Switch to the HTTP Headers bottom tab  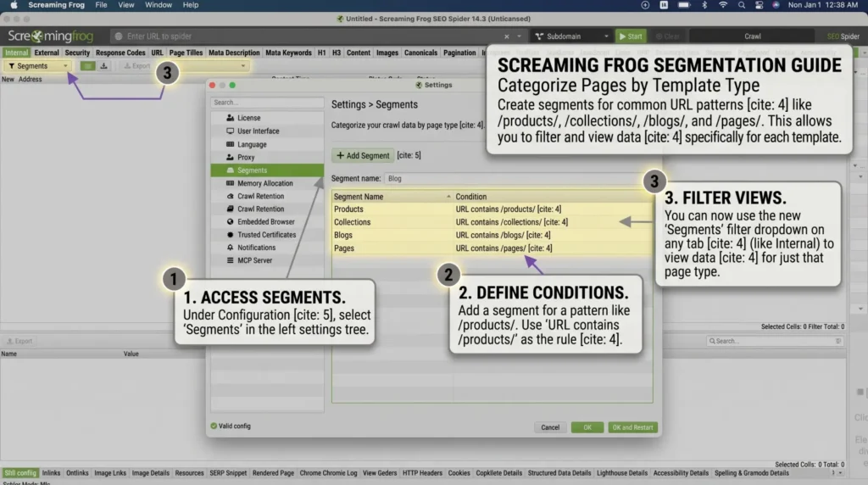click(422, 473)
